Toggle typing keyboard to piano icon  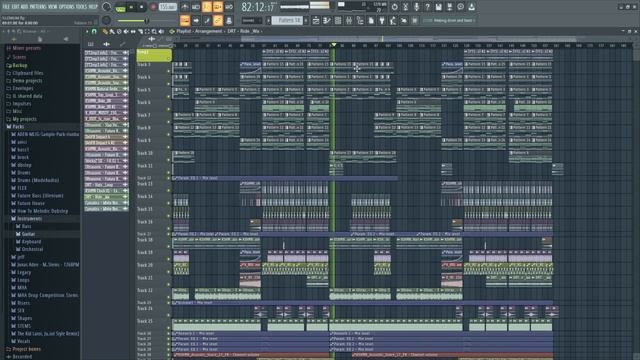(x=185, y=20)
